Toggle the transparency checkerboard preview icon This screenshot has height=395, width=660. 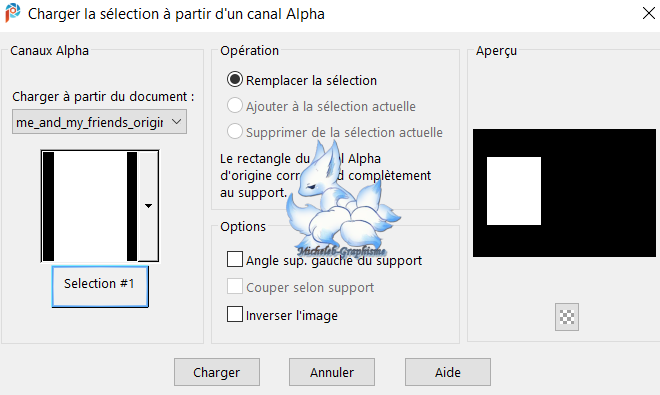point(567,317)
